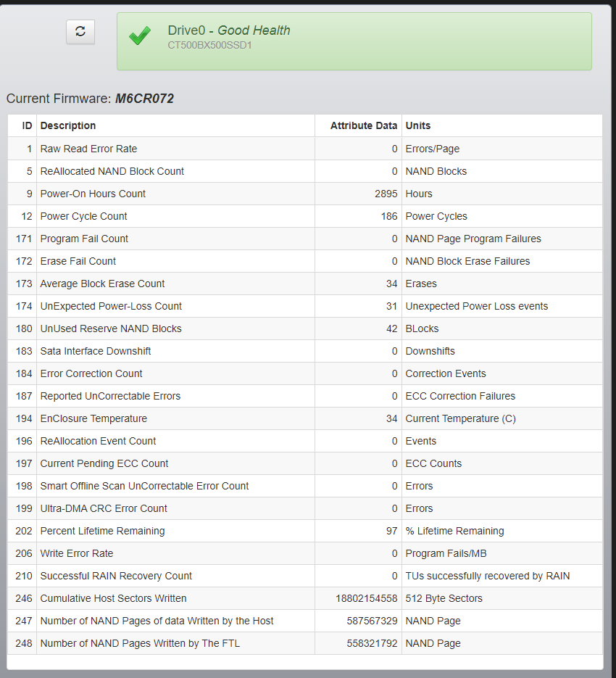The image size is (616, 678).
Task: Select the Power Cycle Count row label
Action: pos(83,216)
